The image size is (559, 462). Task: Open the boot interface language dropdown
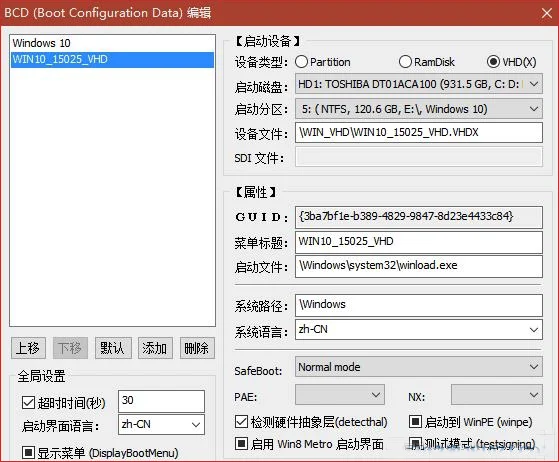(161, 425)
